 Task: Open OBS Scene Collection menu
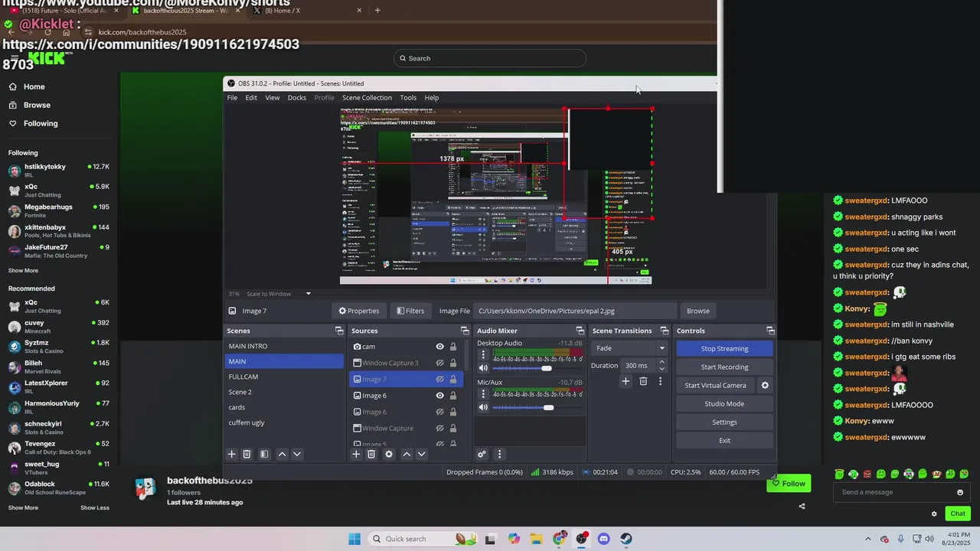click(x=367, y=97)
